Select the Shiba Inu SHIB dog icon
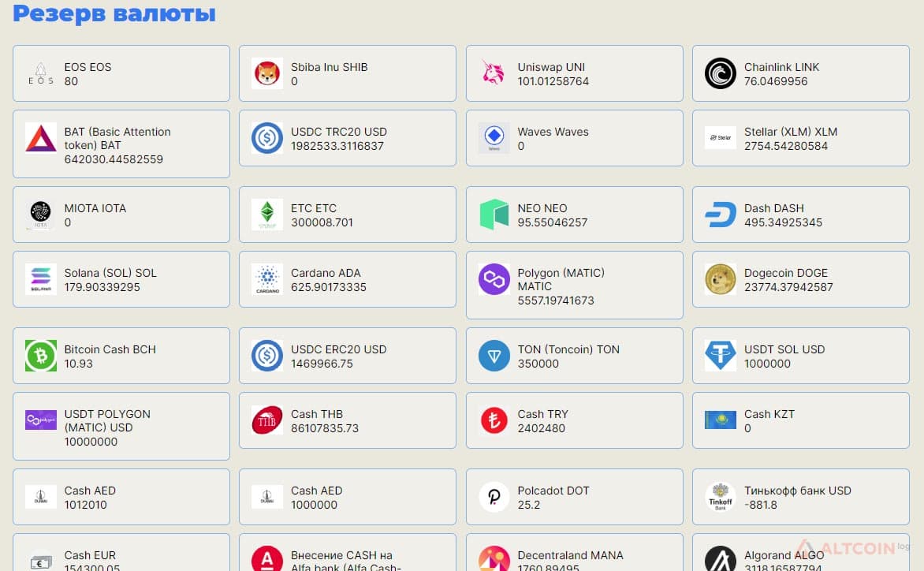Image resolution: width=924 pixels, height=571 pixels. pos(267,73)
